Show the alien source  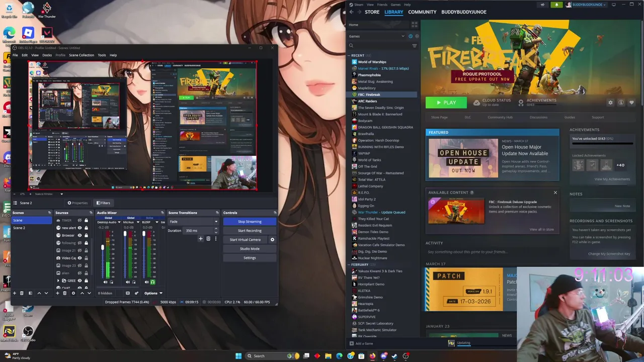[79, 273]
